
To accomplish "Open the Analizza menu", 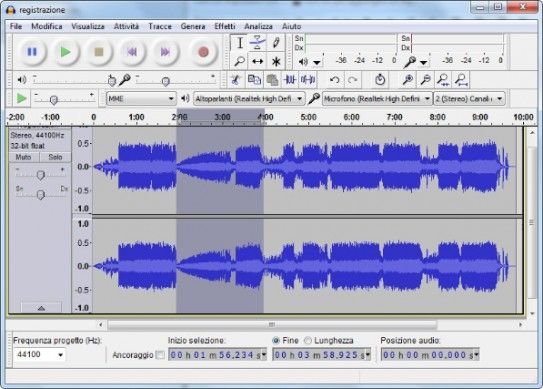I will (258, 26).
